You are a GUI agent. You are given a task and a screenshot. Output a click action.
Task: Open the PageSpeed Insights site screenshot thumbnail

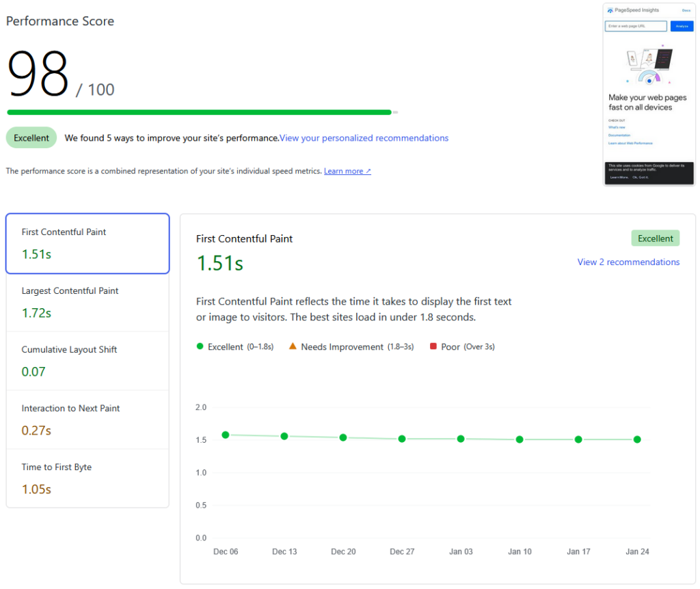pos(649,94)
